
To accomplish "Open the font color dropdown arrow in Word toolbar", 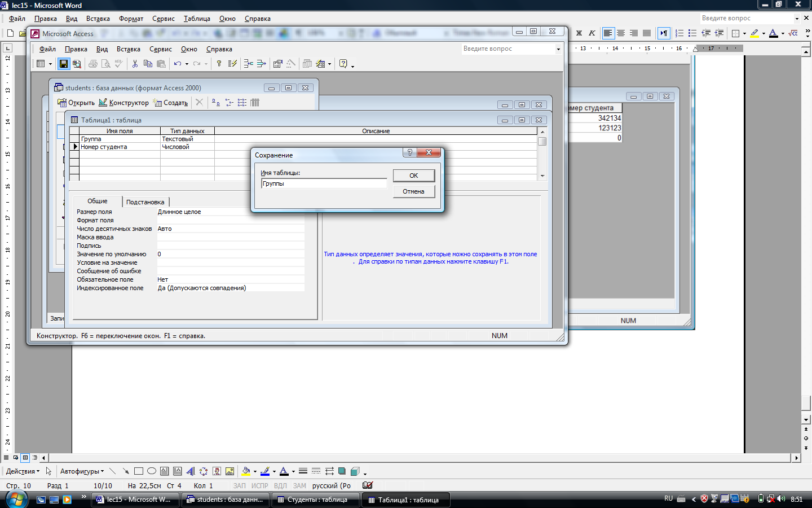I will tap(783, 33).
